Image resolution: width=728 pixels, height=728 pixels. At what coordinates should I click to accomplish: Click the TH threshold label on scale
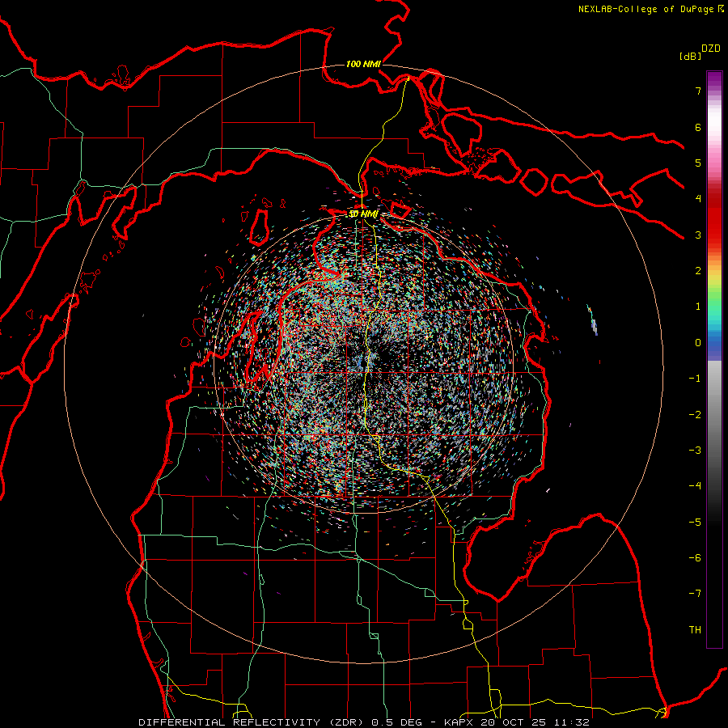point(695,630)
